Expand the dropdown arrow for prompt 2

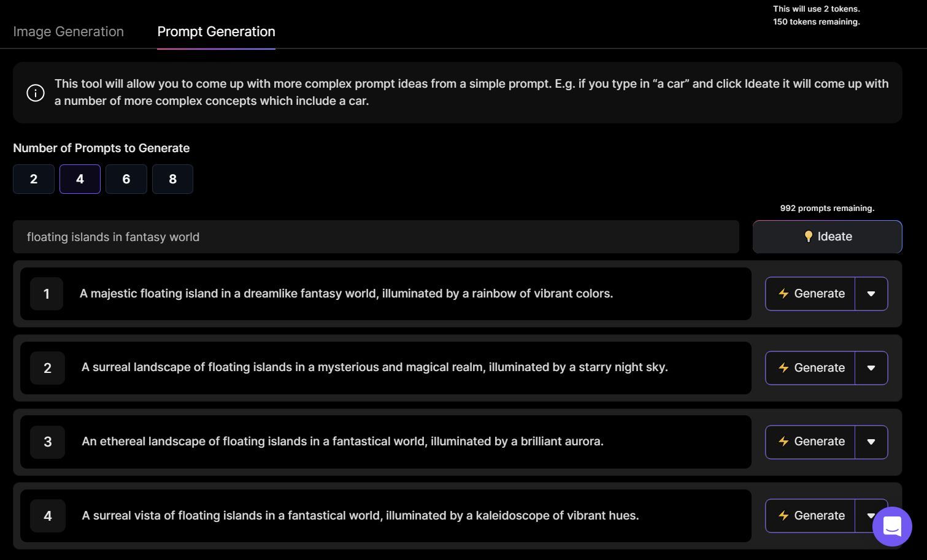point(871,368)
